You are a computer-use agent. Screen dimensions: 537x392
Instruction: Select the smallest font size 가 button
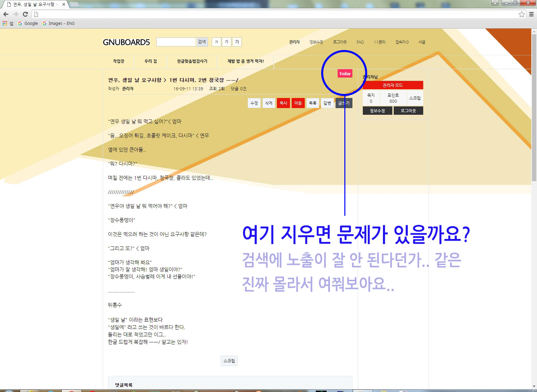(216, 42)
